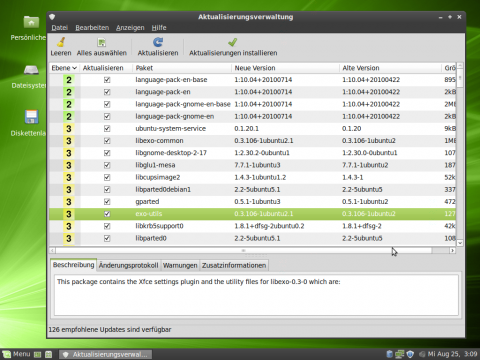Screen dimensions: 480x360
Task: Toggle checkbox for libexo-common
Action: click(x=107, y=141)
